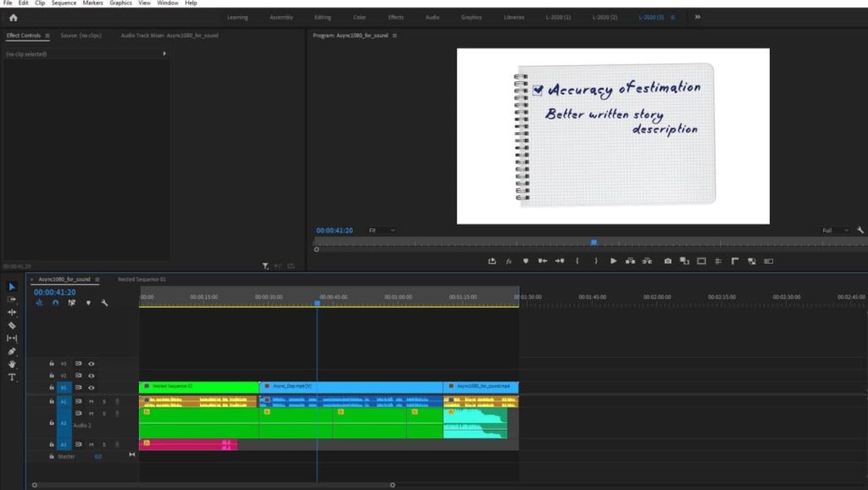The image size is (868, 490).
Task: Open the Fit zoom level dropdown
Action: (x=382, y=231)
